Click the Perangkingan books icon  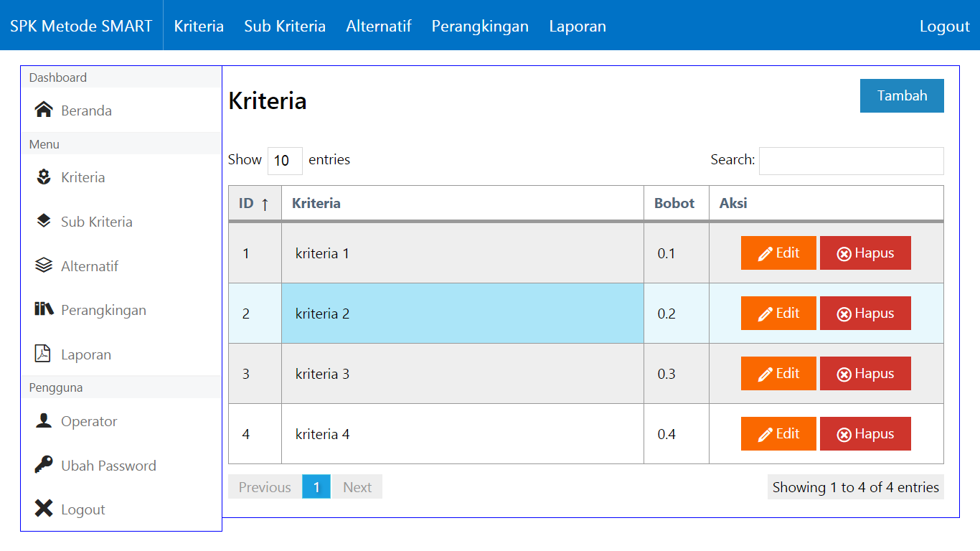coord(44,309)
